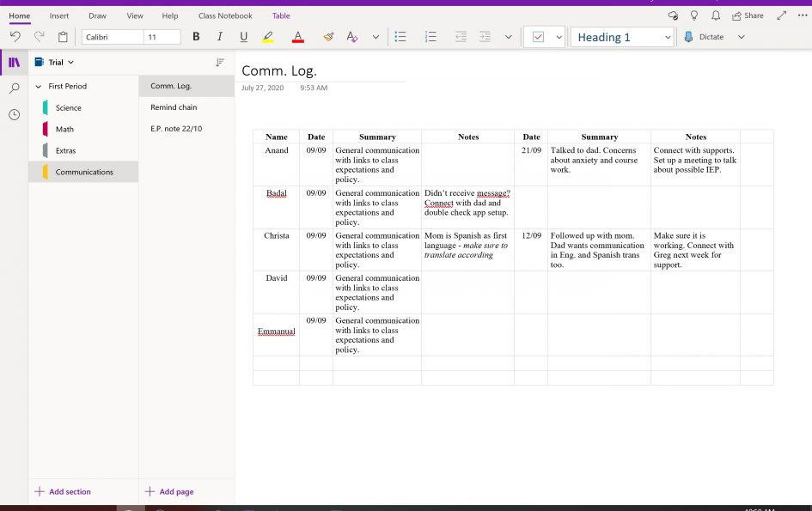Toggle bold formatting
The image size is (812, 511).
click(196, 37)
